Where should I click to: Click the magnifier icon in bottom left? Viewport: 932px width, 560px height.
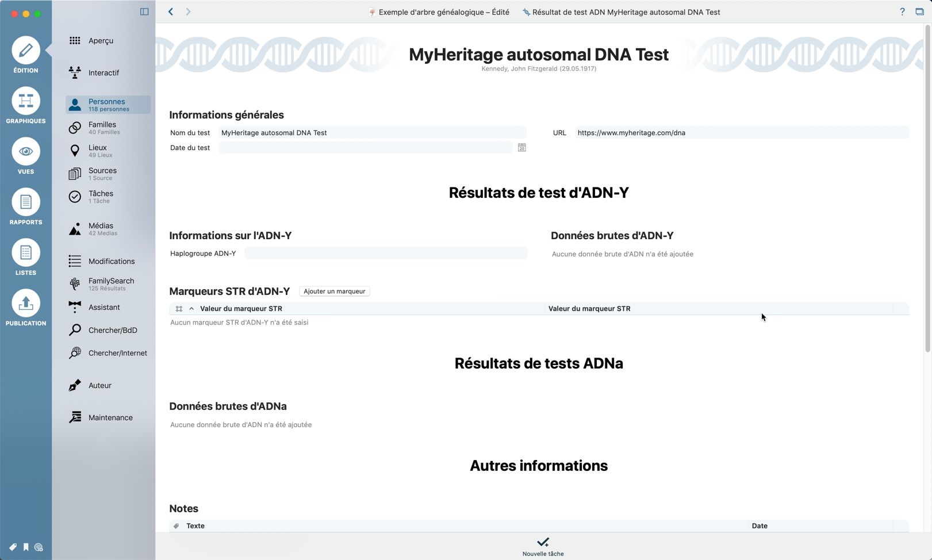(39, 547)
